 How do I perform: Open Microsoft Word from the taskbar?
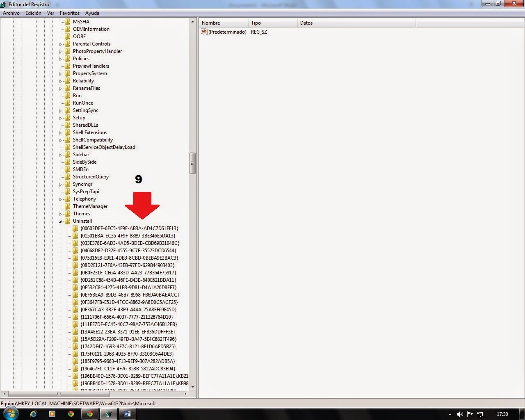click(x=127, y=414)
